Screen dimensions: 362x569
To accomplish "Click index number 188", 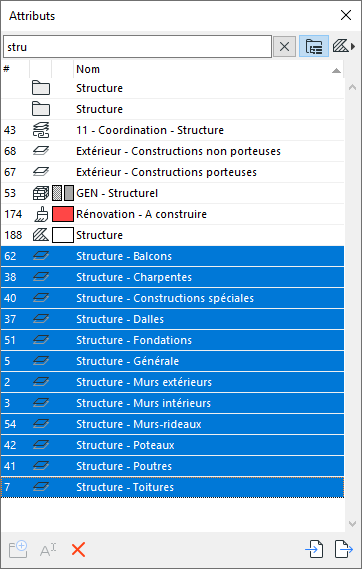I will click(x=13, y=235).
